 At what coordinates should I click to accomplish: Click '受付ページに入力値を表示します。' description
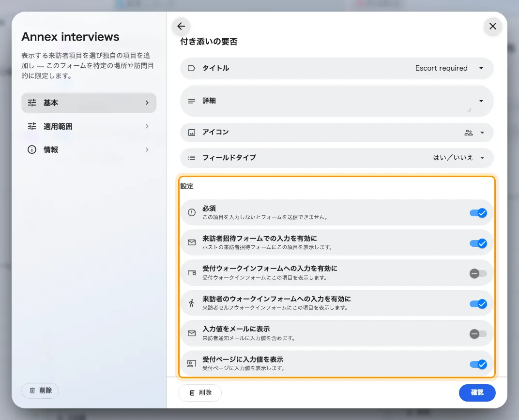point(244,368)
